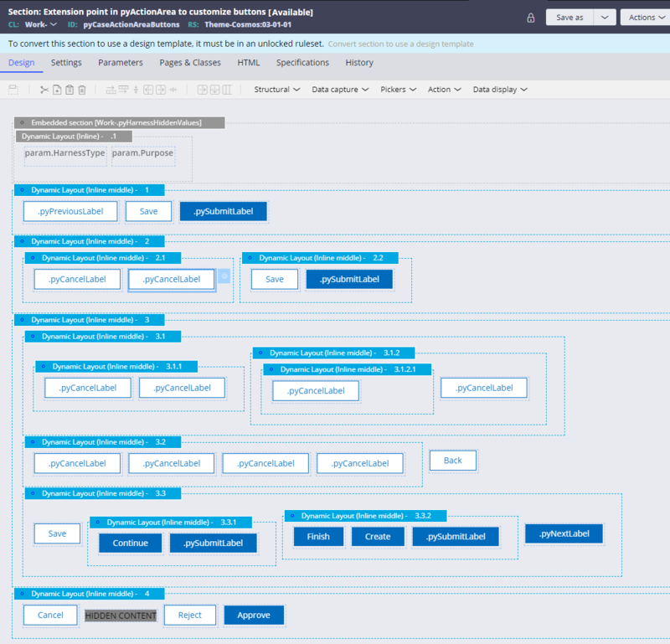Expand the CL Work- class chevron

pos(54,24)
